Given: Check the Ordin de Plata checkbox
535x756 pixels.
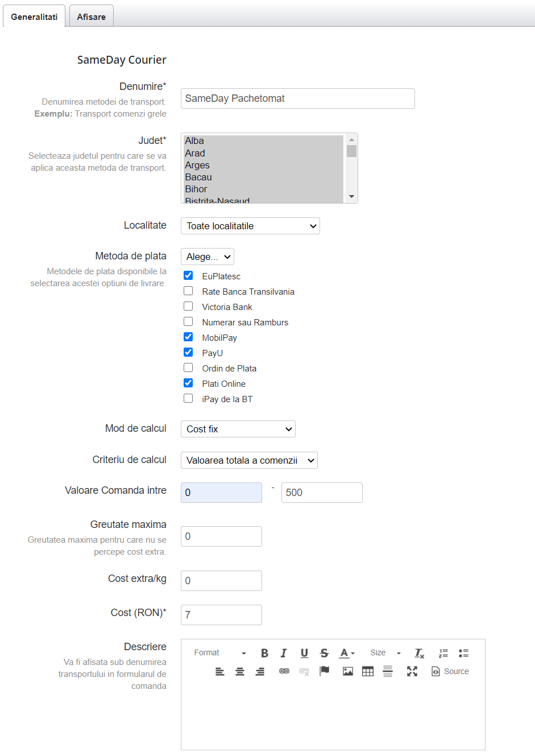Looking at the screenshot, I should point(188,368).
